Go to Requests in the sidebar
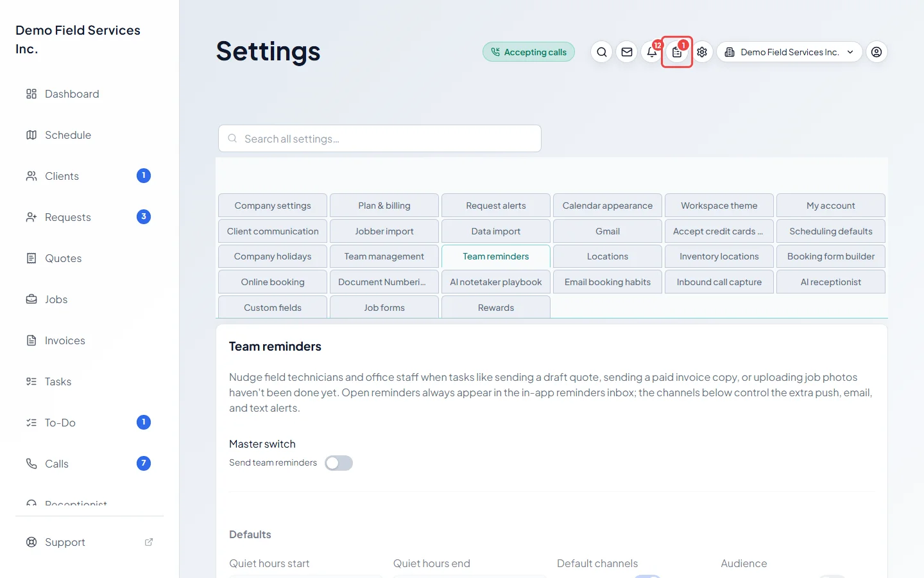Image resolution: width=924 pixels, height=578 pixels. click(x=90, y=217)
